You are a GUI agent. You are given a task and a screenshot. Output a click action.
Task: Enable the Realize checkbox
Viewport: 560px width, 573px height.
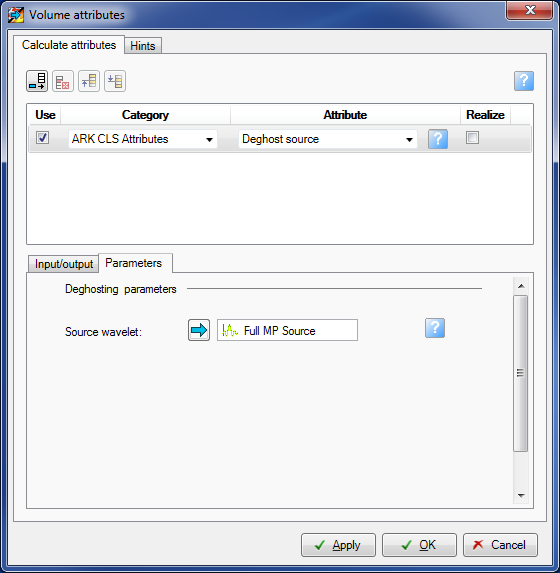[x=472, y=138]
